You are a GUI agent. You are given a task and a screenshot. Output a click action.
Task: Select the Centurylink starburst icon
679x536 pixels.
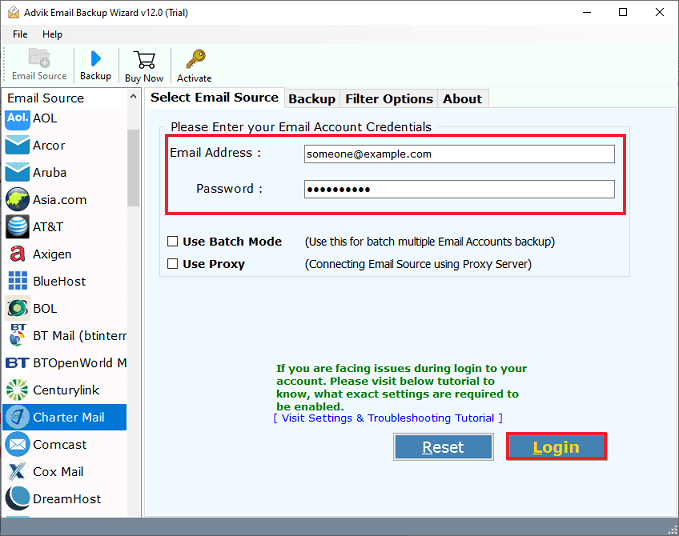(17, 390)
